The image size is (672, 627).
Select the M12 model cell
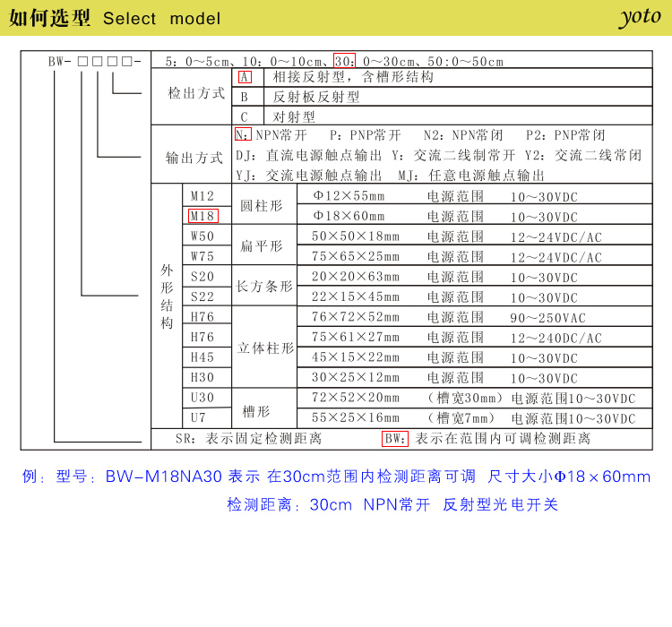tap(202, 195)
